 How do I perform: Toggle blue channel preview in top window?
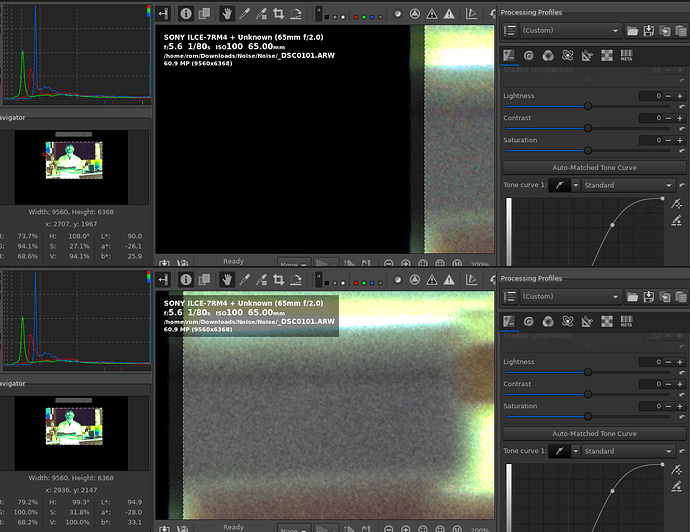pos(372,17)
